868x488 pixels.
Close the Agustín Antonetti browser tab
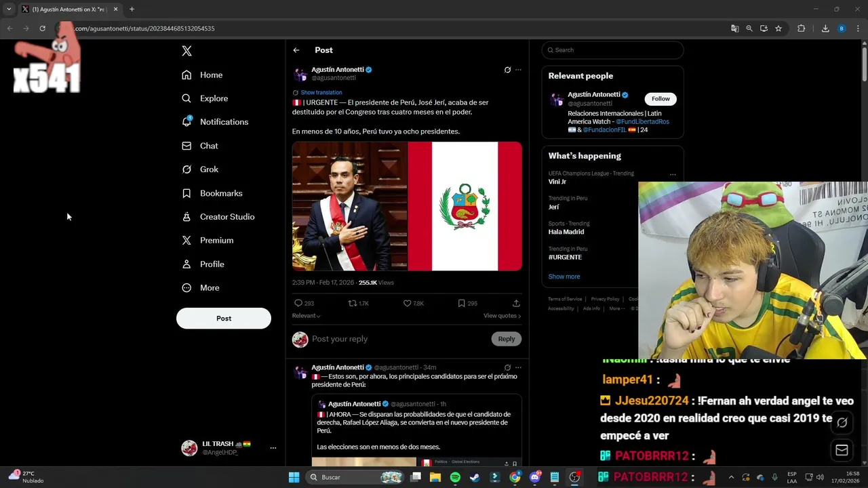click(115, 9)
